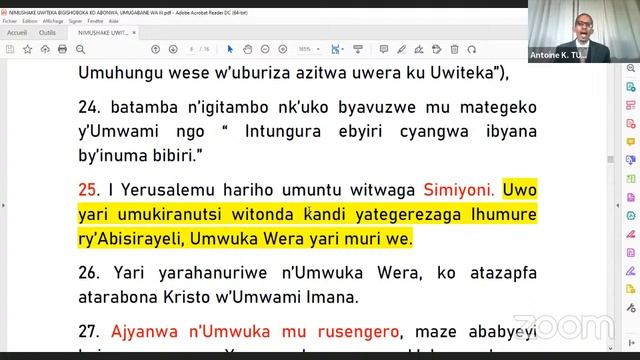Viewport: 640px width, 360px height.
Task: Open the Signer menu
Action: tap(76, 21)
